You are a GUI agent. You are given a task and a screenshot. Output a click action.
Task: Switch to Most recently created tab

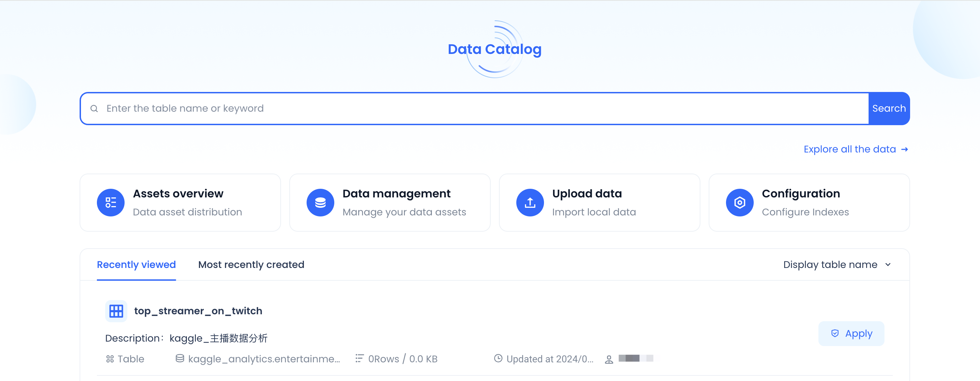(251, 264)
